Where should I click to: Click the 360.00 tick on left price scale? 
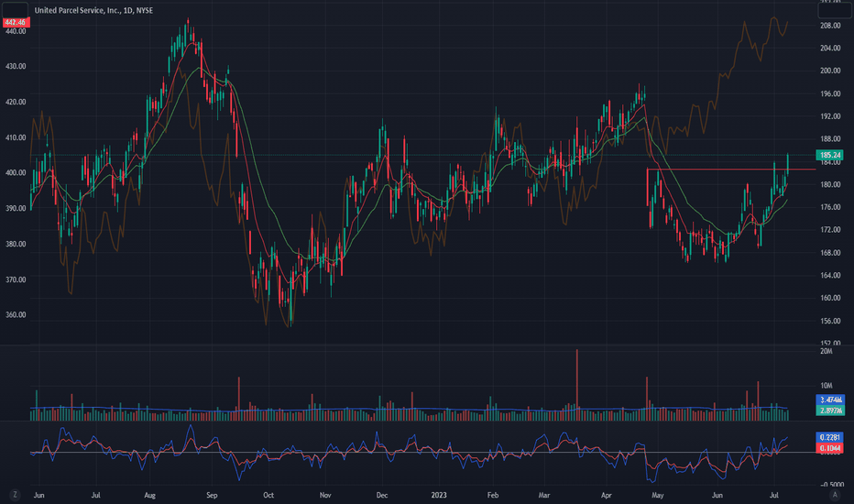point(16,315)
